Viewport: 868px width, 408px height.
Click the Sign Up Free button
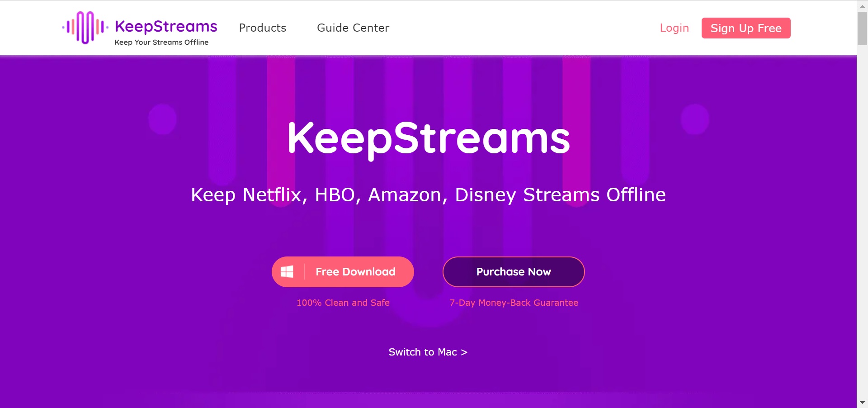(x=746, y=28)
